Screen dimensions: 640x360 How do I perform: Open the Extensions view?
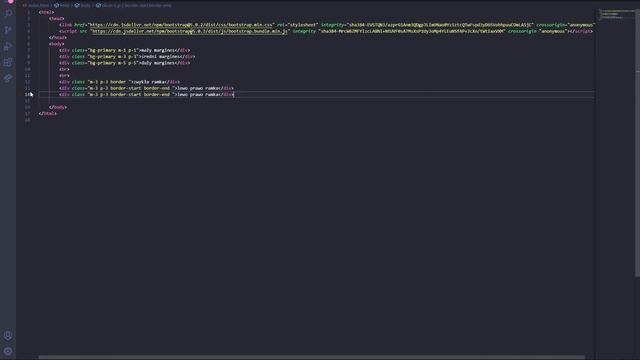[x=8, y=62]
